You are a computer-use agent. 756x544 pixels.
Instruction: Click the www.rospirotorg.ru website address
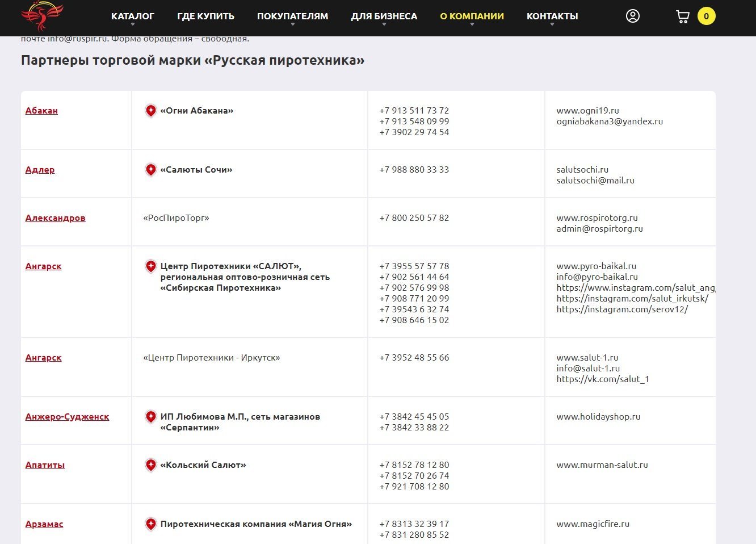pyautogui.click(x=597, y=218)
